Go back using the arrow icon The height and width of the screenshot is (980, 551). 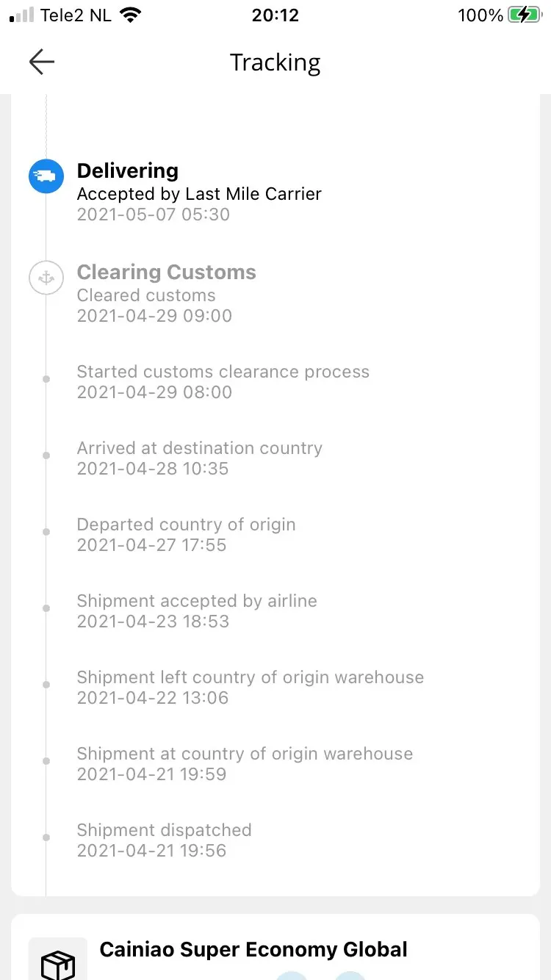[42, 62]
